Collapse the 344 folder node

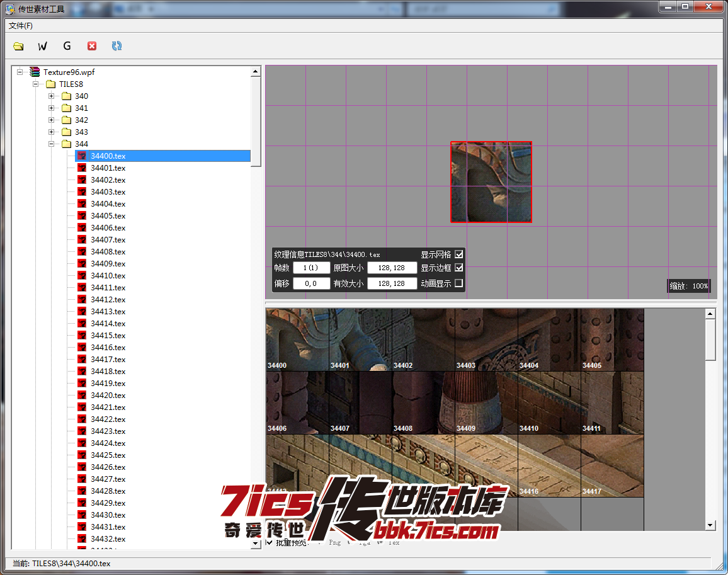(x=52, y=144)
